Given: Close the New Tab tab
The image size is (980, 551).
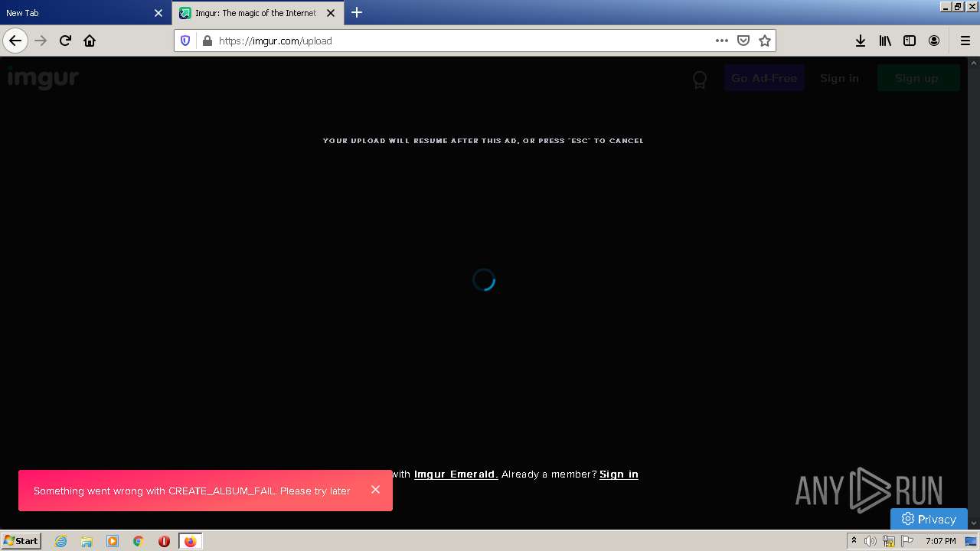Looking at the screenshot, I should pyautogui.click(x=158, y=13).
